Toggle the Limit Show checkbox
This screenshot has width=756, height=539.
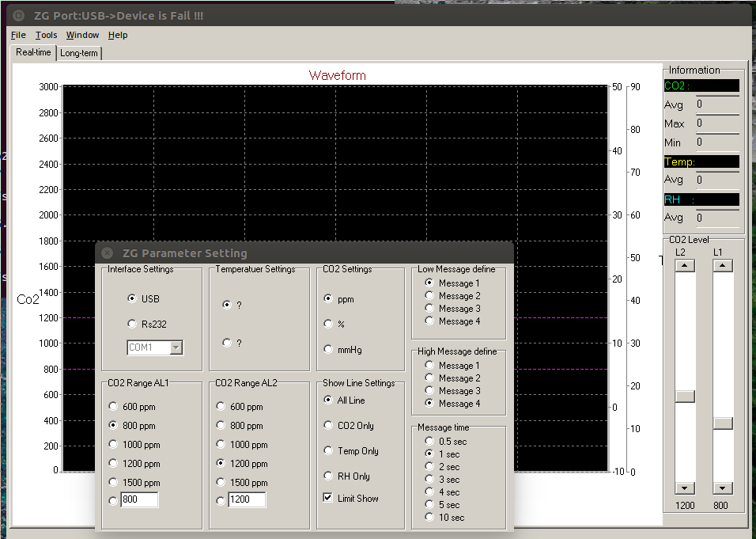tap(328, 499)
